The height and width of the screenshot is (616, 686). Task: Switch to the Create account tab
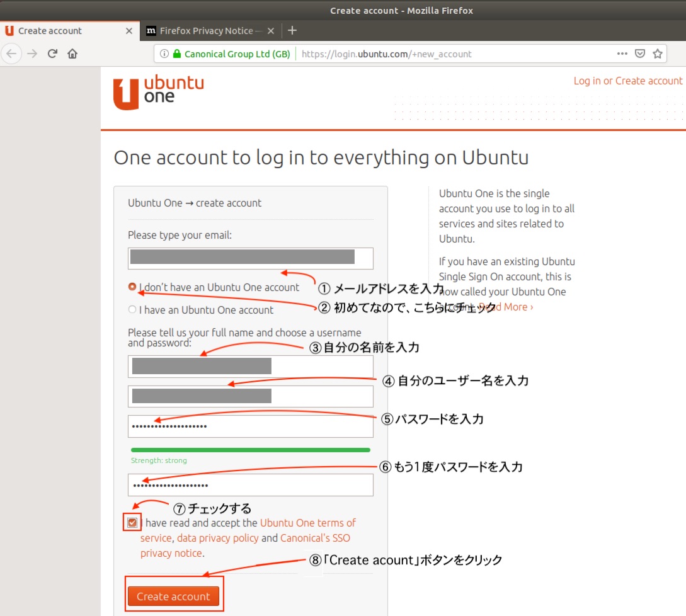point(70,31)
